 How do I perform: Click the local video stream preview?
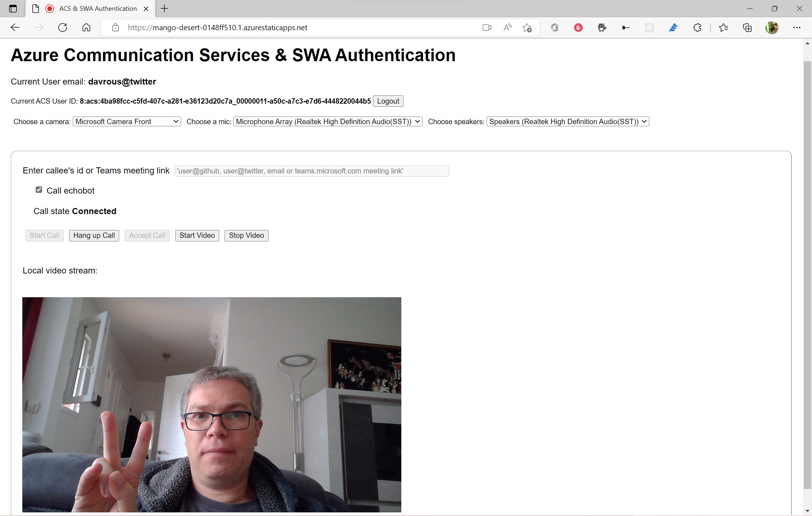tap(212, 404)
